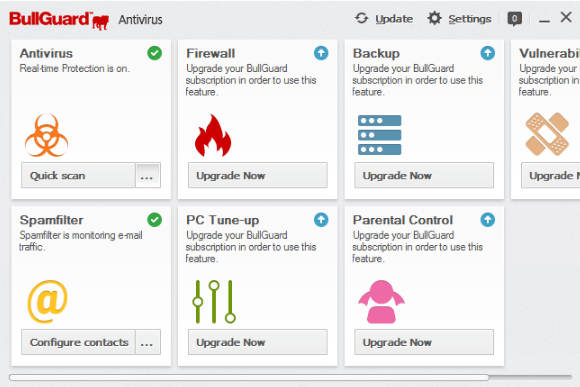Click the green check on Antivirus card
The width and height of the screenshot is (580, 387).
pyautogui.click(x=154, y=53)
